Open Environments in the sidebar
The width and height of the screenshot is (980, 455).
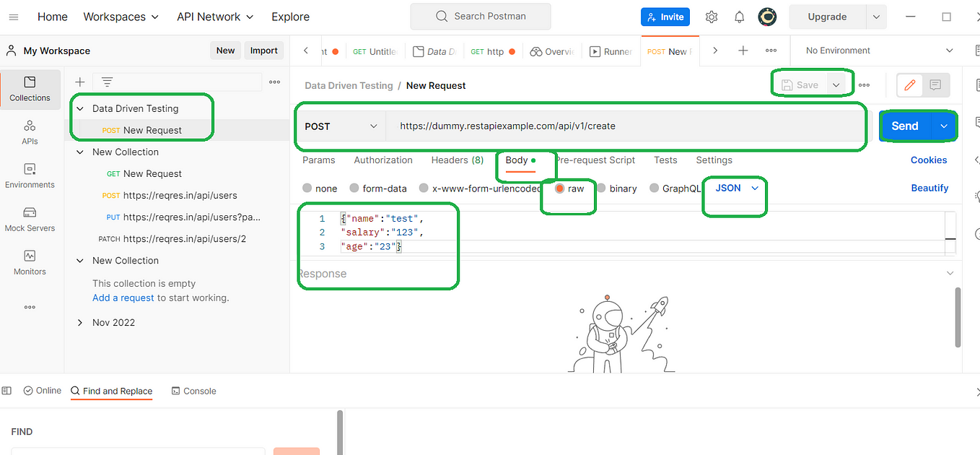click(30, 176)
